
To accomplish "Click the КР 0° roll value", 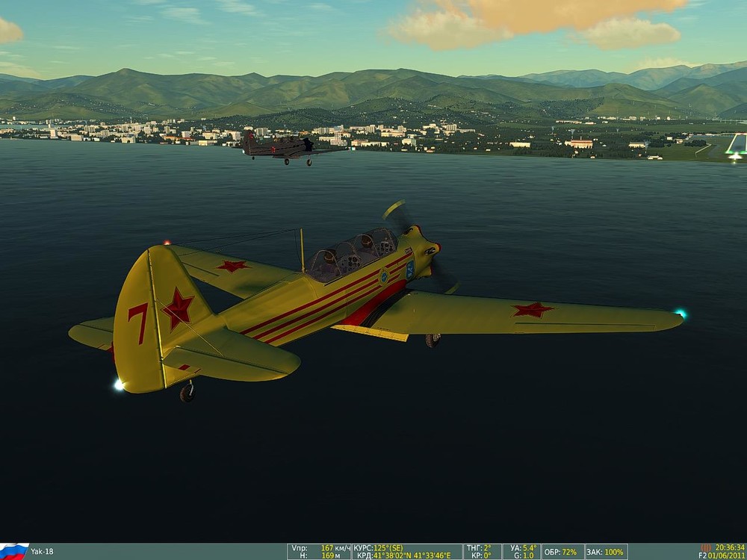I will [480, 556].
